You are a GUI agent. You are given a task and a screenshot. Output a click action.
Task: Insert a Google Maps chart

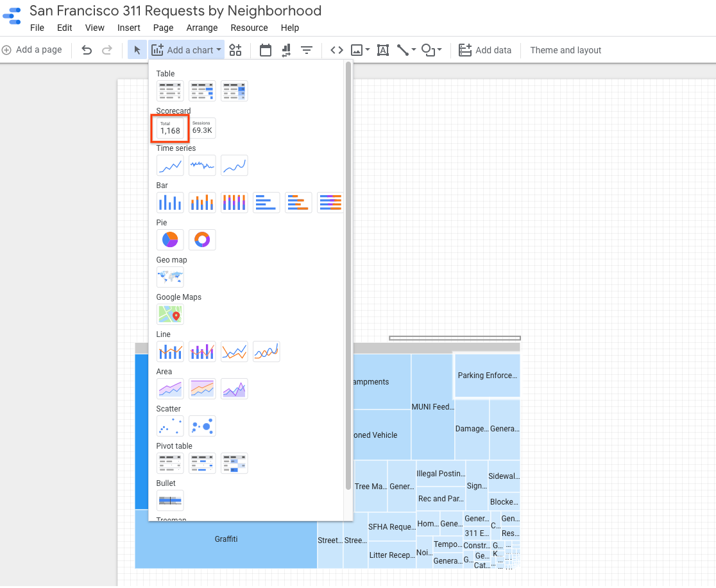tap(170, 314)
